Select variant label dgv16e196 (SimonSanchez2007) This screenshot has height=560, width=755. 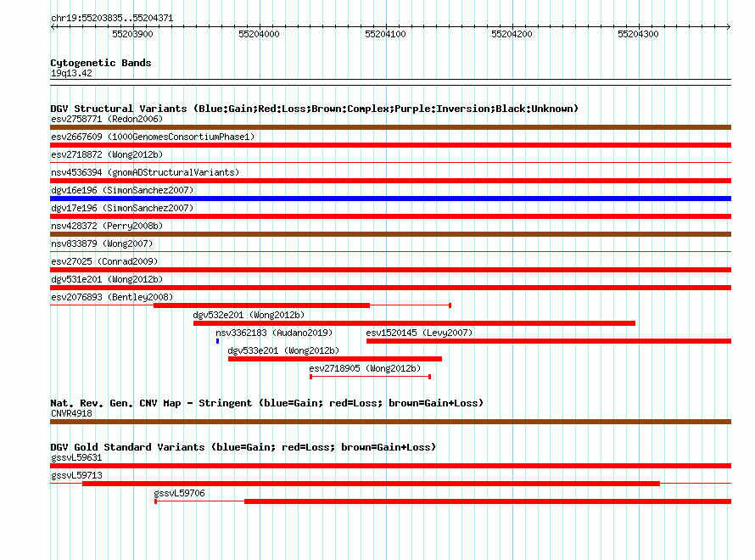(122, 190)
